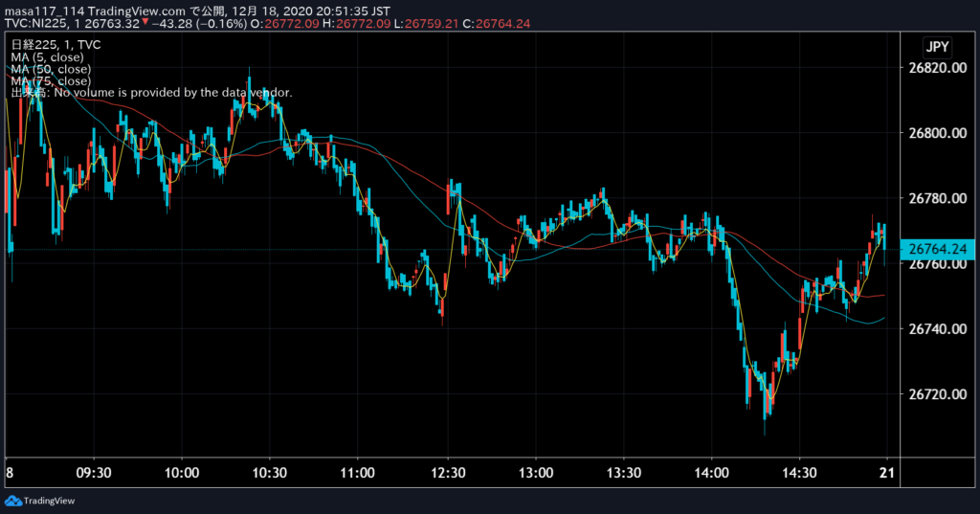Click the TradingView logo icon

pos(12,501)
